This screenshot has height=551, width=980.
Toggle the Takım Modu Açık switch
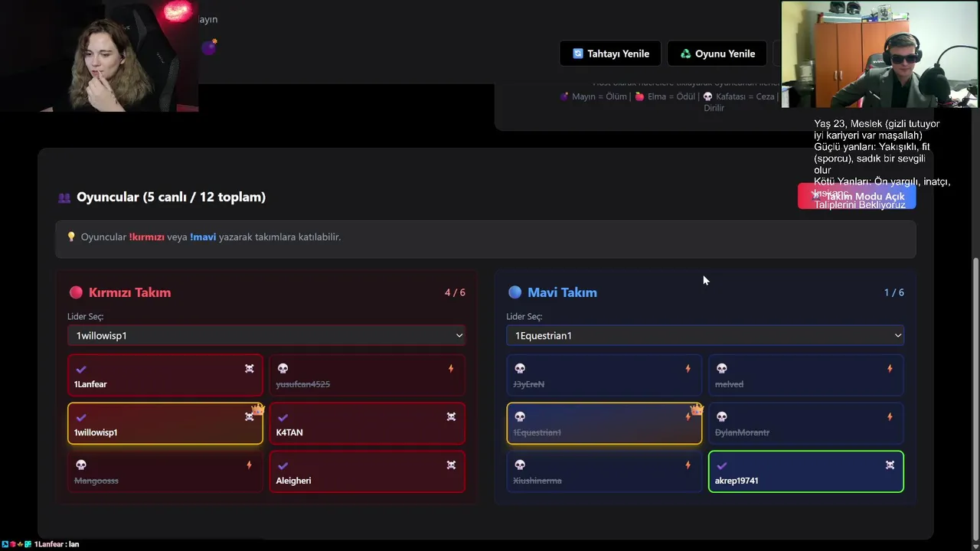(857, 197)
